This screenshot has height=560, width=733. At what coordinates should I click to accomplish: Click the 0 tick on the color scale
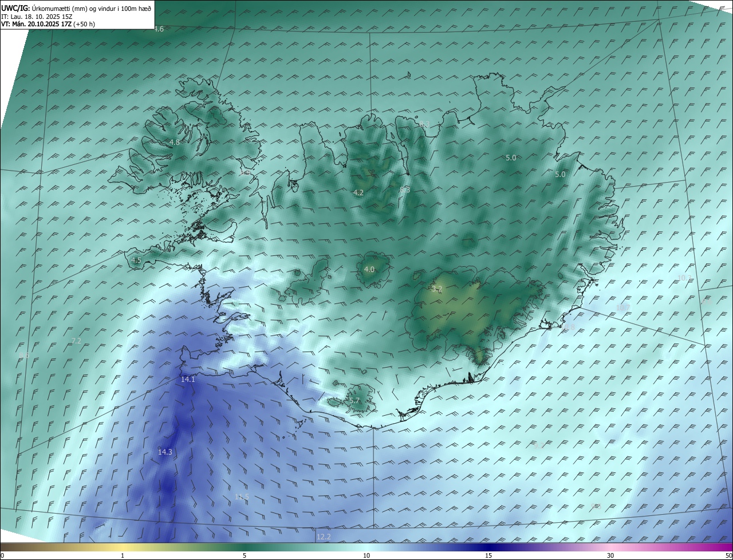(2, 556)
